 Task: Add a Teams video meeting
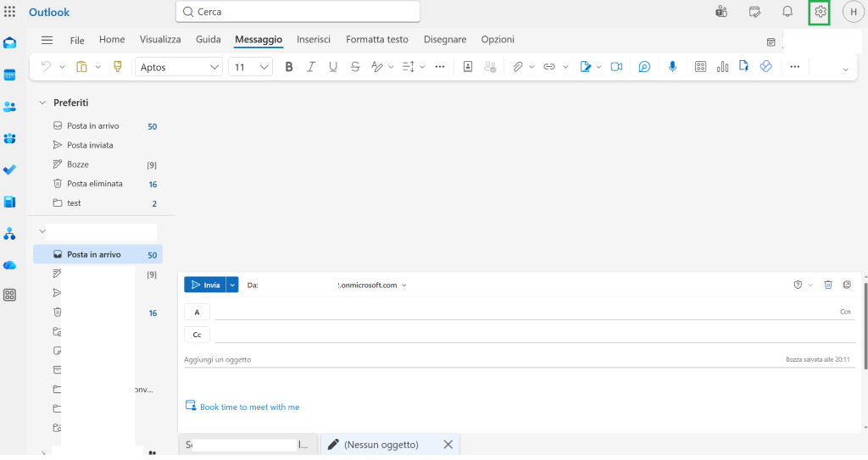pos(616,67)
